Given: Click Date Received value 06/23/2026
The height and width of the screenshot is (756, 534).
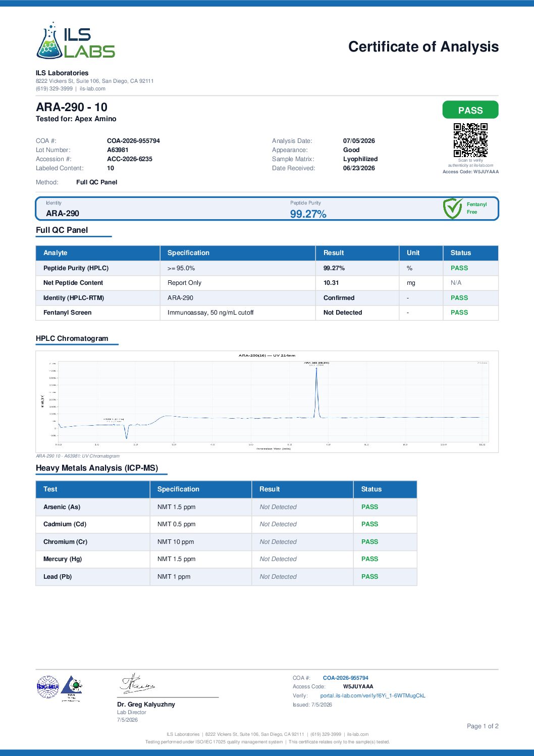Looking at the screenshot, I should (x=359, y=168).
